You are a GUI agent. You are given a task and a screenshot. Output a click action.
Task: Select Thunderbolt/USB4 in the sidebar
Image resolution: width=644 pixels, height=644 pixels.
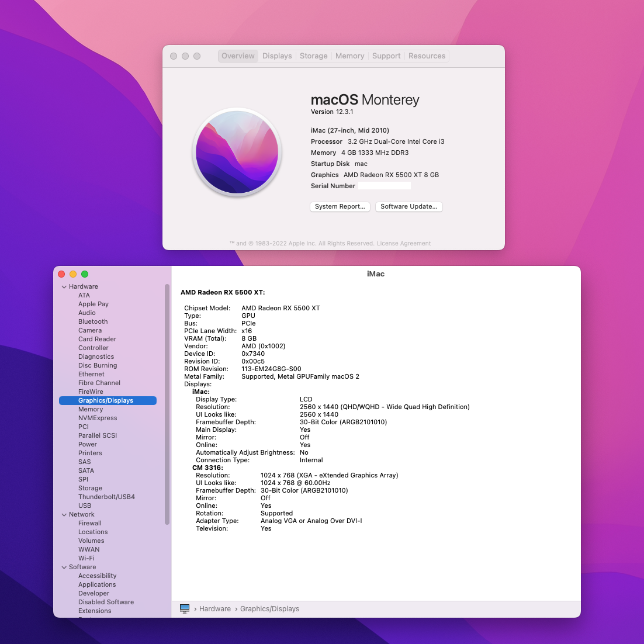point(106,497)
